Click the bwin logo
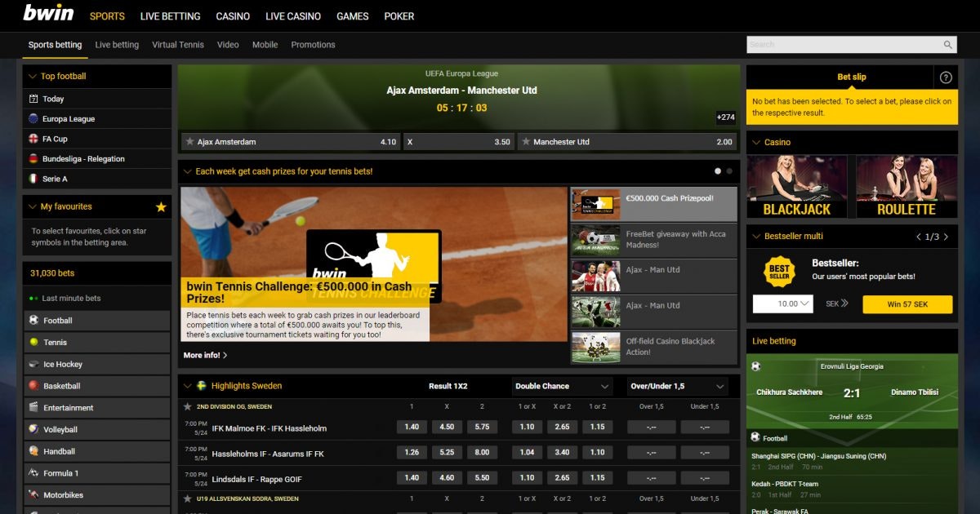Image resolution: width=980 pixels, height=514 pixels. coord(48,14)
